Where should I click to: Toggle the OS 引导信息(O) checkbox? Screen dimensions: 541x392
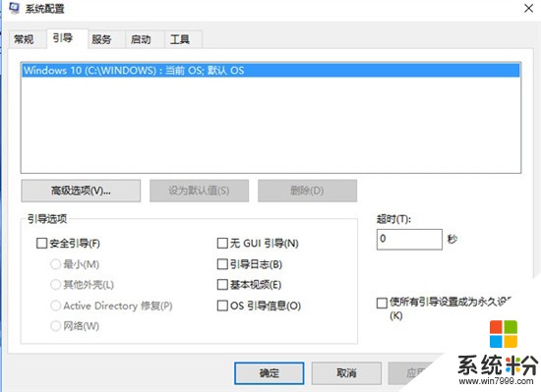(222, 306)
